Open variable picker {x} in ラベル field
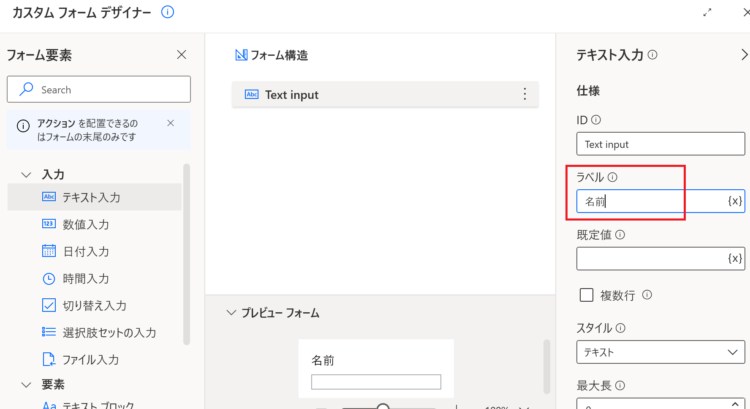750x409 pixels. point(735,201)
